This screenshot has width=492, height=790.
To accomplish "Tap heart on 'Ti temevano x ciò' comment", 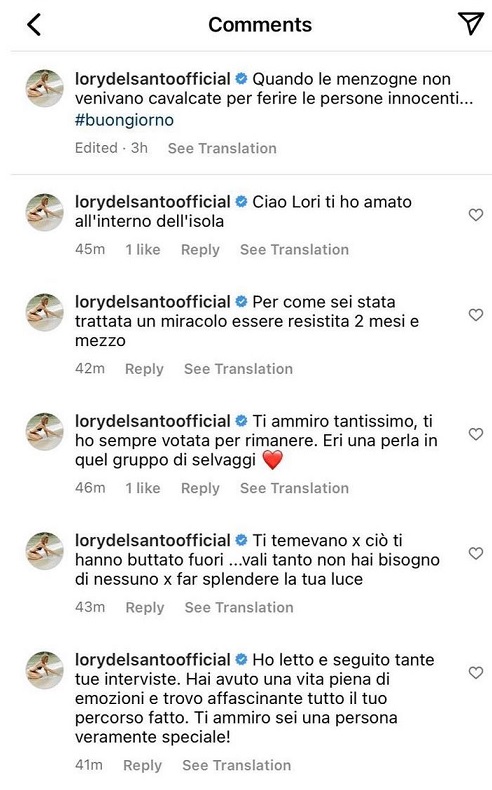I will (476, 553).
